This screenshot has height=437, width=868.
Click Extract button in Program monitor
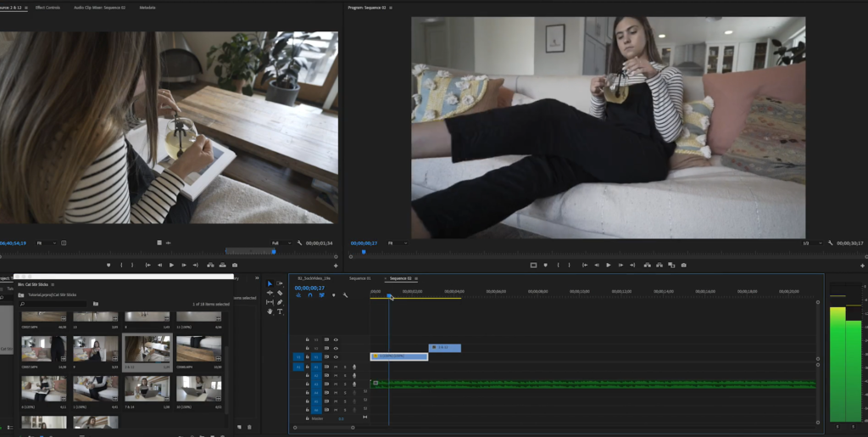point(659,266)
